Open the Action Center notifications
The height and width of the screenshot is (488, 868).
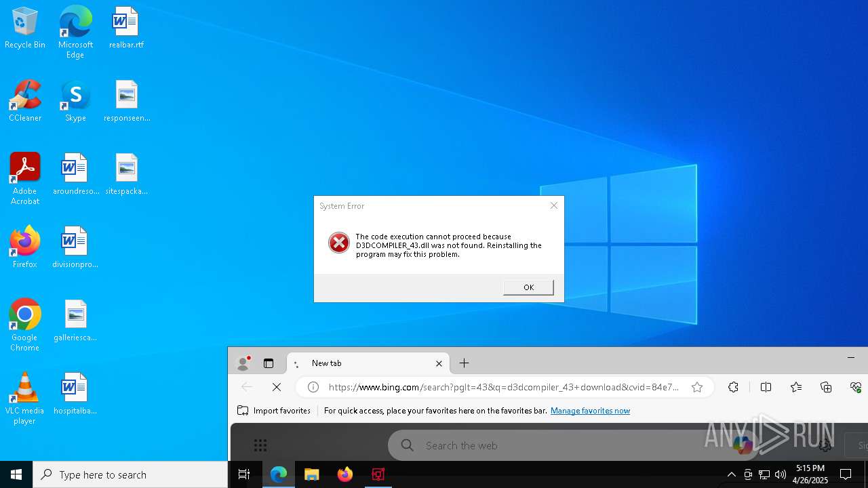coord(846,474)
